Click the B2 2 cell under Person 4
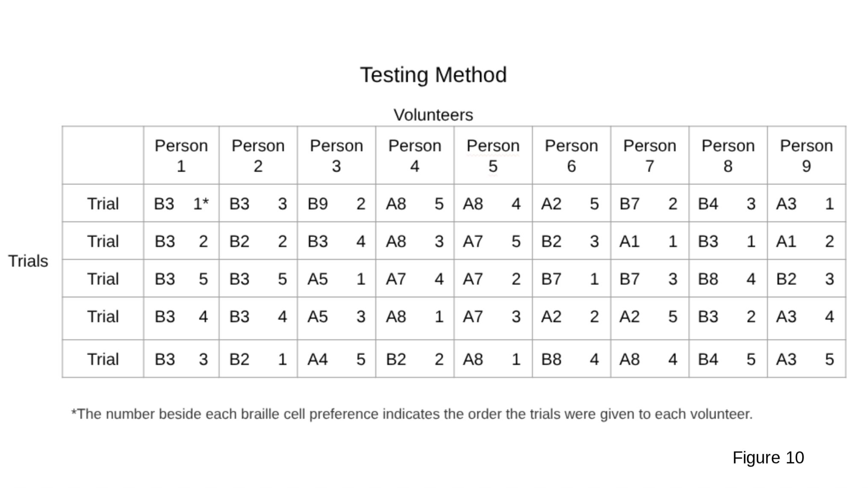The width and height of the screenshot is (868, 488). 415,359
